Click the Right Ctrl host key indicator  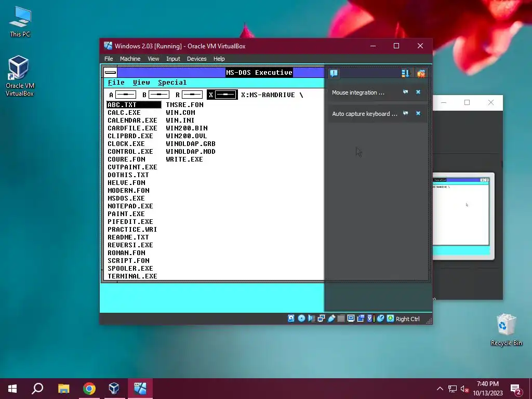click(407, 319)
